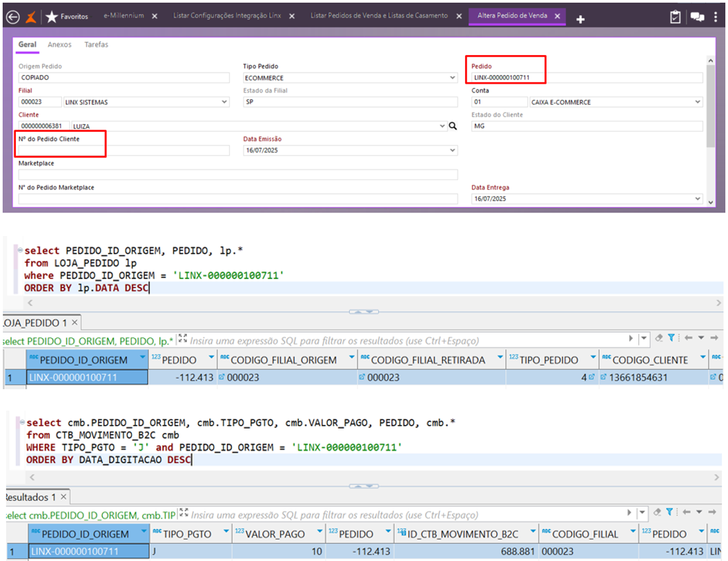The height and width of the screenshot is (561, 728).
Task: Click the Estado da Filial field
Action: click(350, 101)
